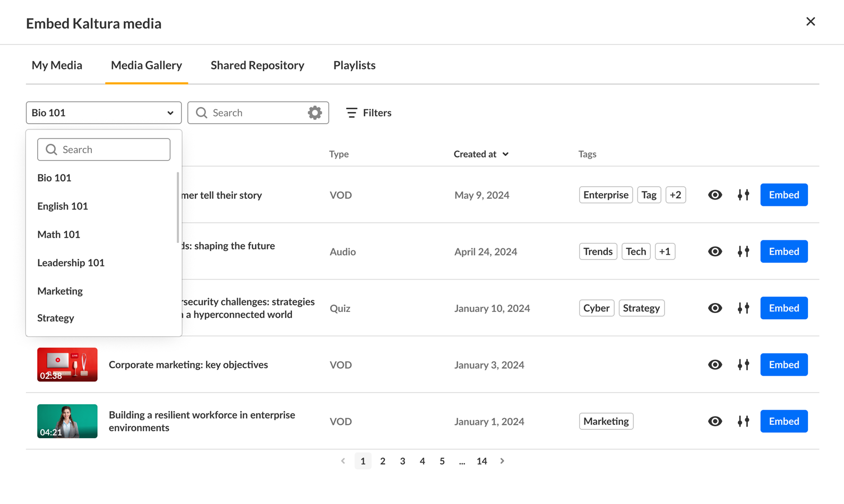This screenshot has height=504, width=844.
Task: Close the Embed Kaltura media dialog
Action: pyautogui.click(x=811, y=22)
